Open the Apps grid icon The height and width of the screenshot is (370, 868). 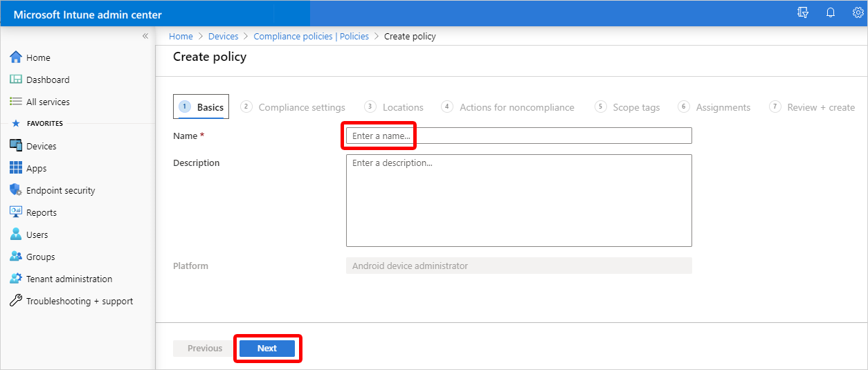click(x=16, y=168)
